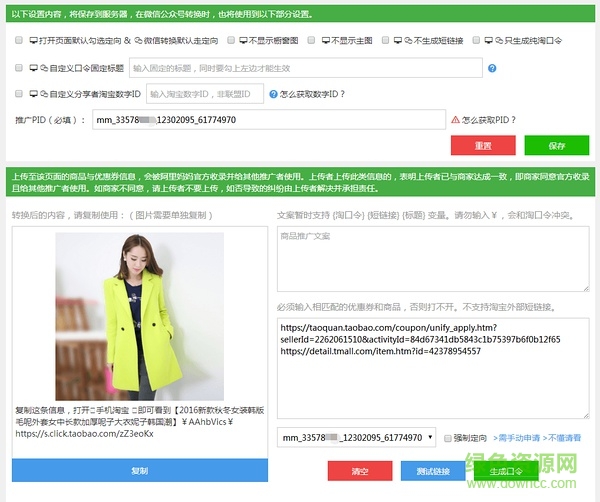
Task: Toggle 只生成纯淘口令 checkbox
Action: [x=476, y=40]
